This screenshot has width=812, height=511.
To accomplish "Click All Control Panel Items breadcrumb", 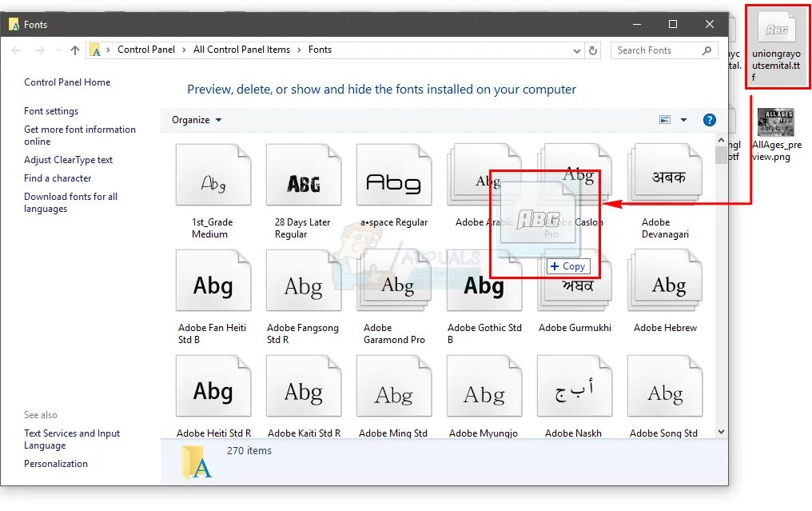I will [x=241, y=50].
